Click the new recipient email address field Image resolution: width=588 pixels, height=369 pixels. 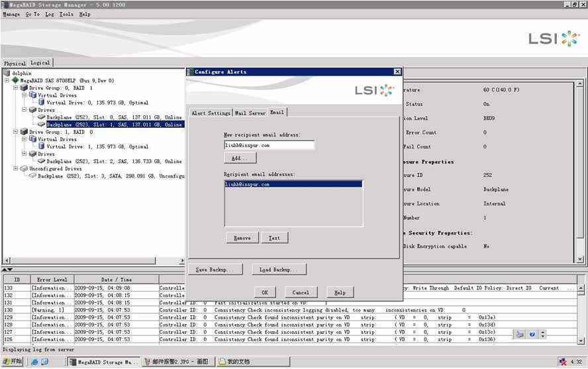[269, 144]
